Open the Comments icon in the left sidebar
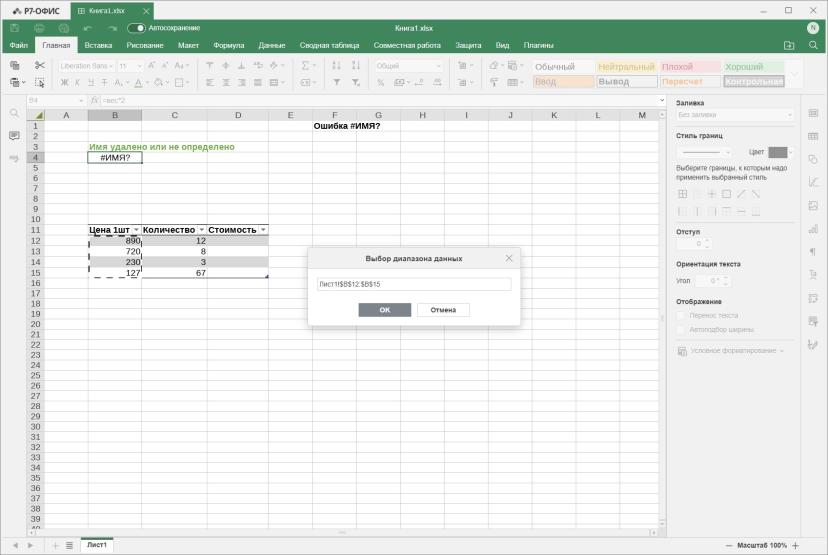Screen dimensions: 828x555 coord(14,136)
